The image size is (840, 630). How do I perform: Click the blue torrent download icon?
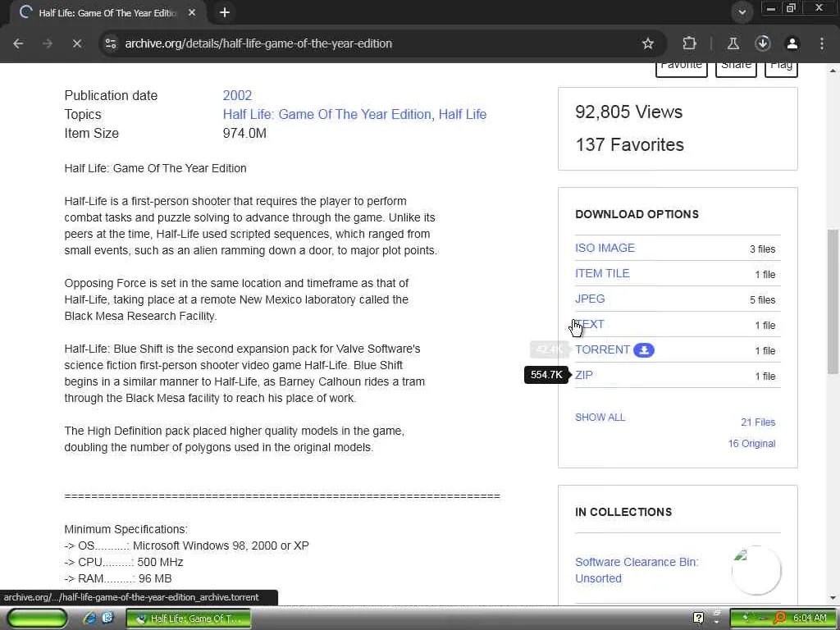644,349
